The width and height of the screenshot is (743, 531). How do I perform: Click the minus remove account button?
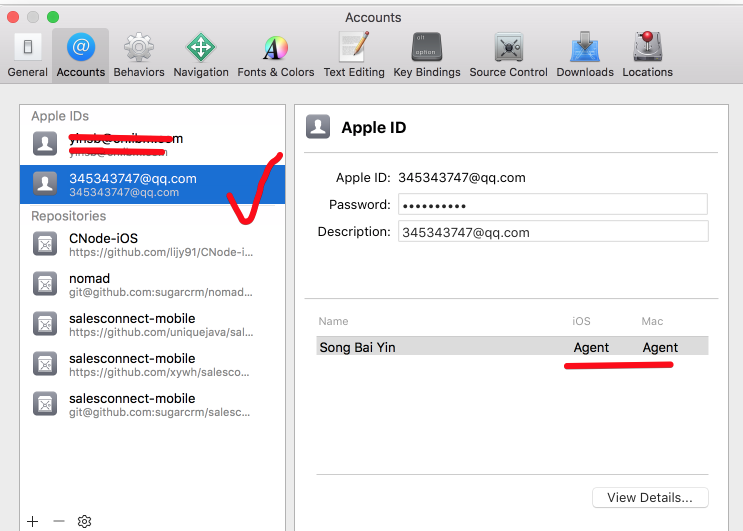(59, 521)
